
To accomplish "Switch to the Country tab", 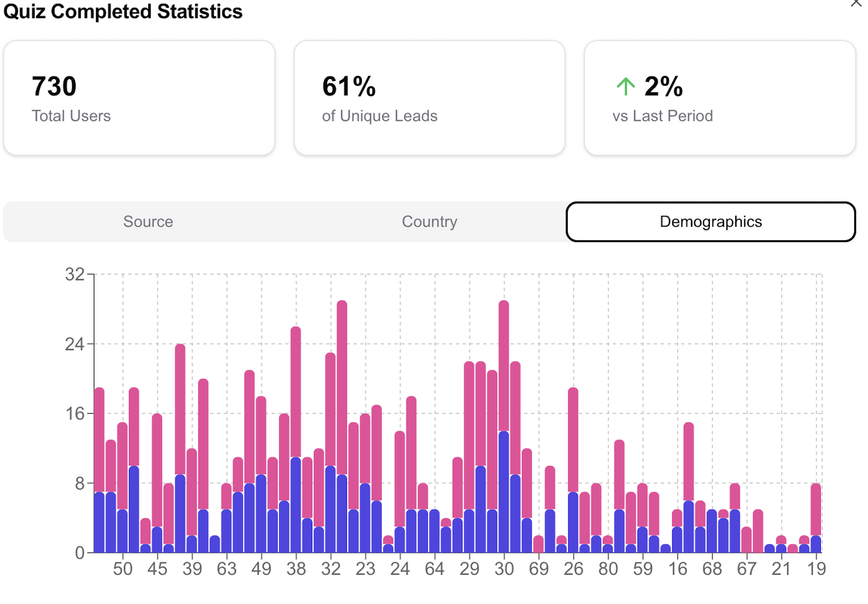I will pyautogui.click(x=429, y=222).
